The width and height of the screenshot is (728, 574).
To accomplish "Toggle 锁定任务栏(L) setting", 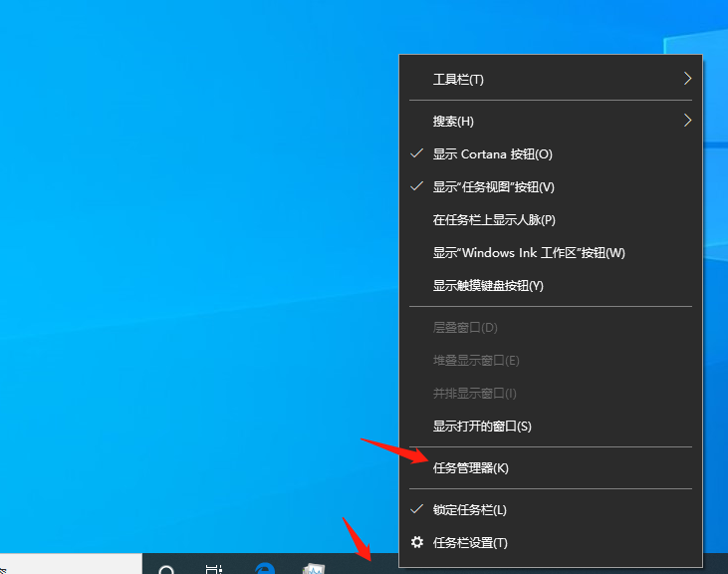I will pos(469,510).
